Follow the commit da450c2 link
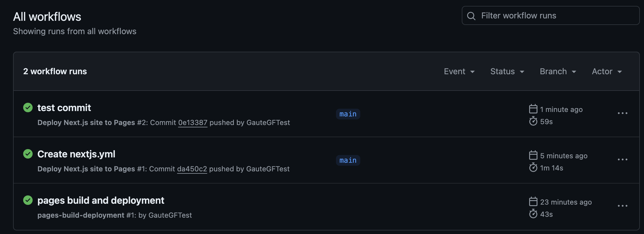Viewport: 644px width, 234px height. pos(192,169)
